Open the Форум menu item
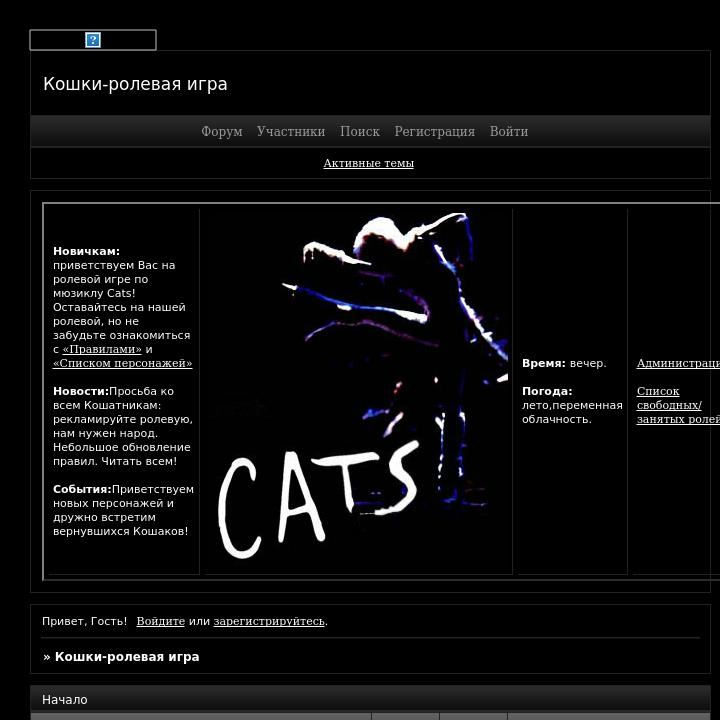Screen dimensions: 720x720 point(222,131)
